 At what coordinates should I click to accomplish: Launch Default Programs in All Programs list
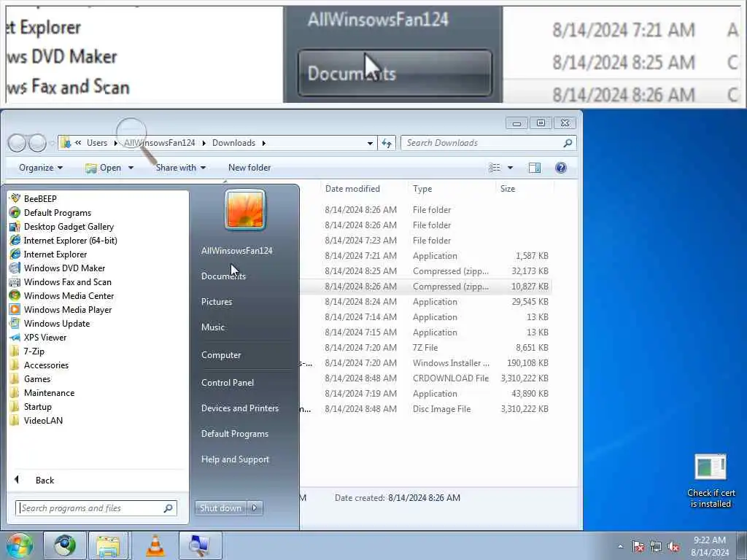(57, 212)
